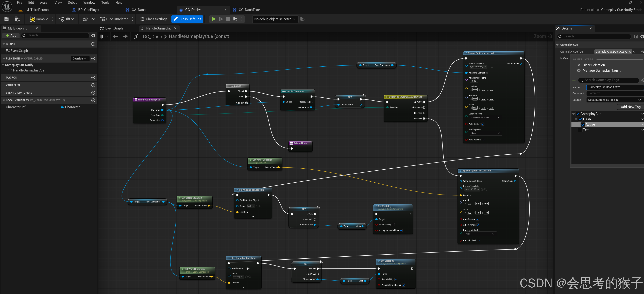This screenshot has width=644, height=294.
Task: Click the Search Gameplay Tags field
Action: pyautogui.click(x=609, y=80)
